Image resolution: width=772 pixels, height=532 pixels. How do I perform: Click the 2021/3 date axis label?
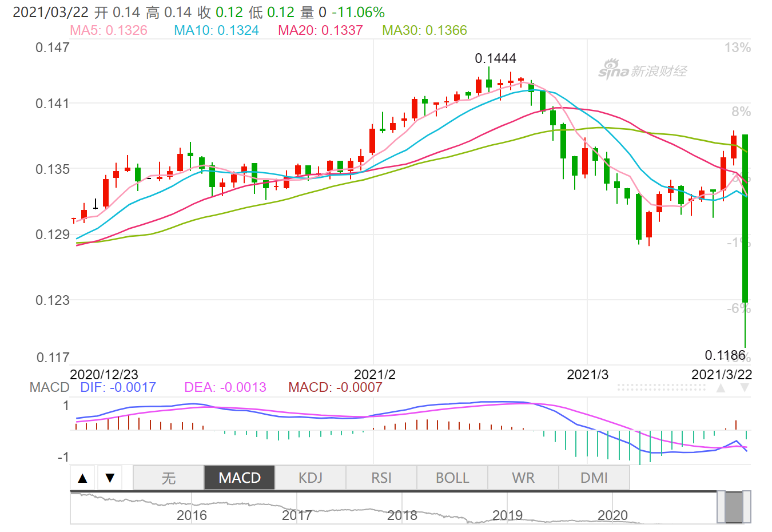click(587, 375)
